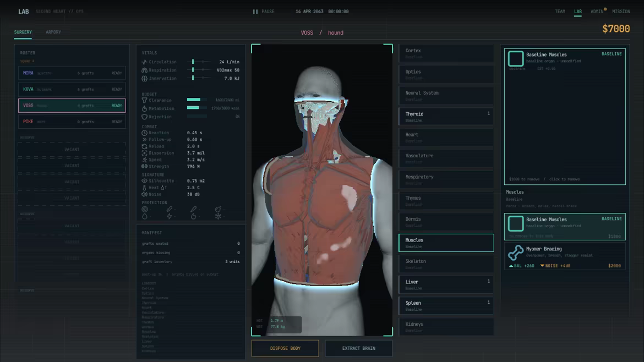
Task: Choose the Skeleton organ slot
Action: click(446, 264)
